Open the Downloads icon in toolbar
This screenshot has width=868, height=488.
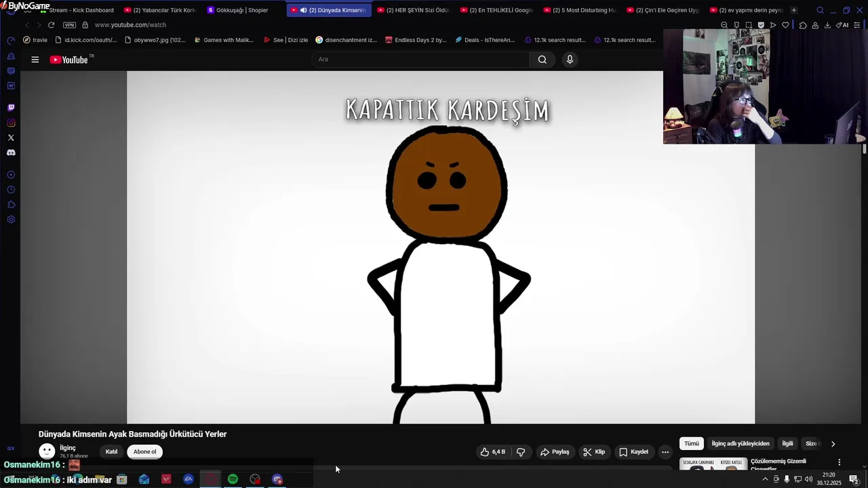click(x=827, y=25)
